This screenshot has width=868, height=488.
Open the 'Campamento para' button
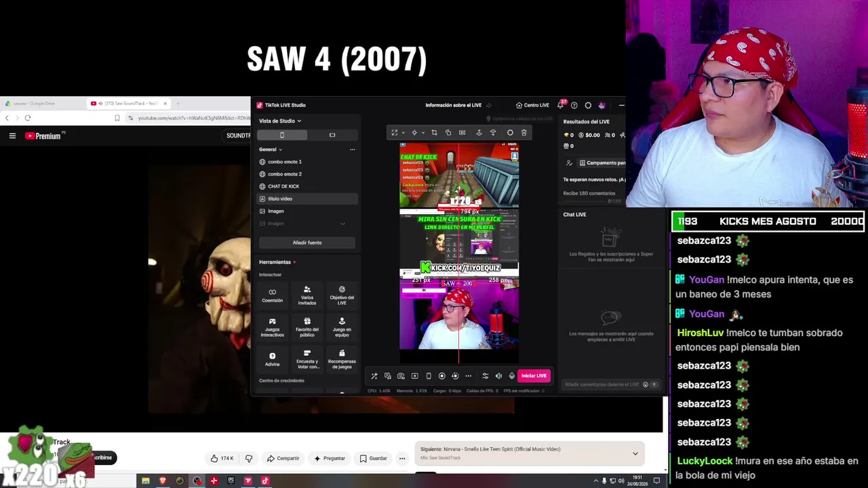601,163
